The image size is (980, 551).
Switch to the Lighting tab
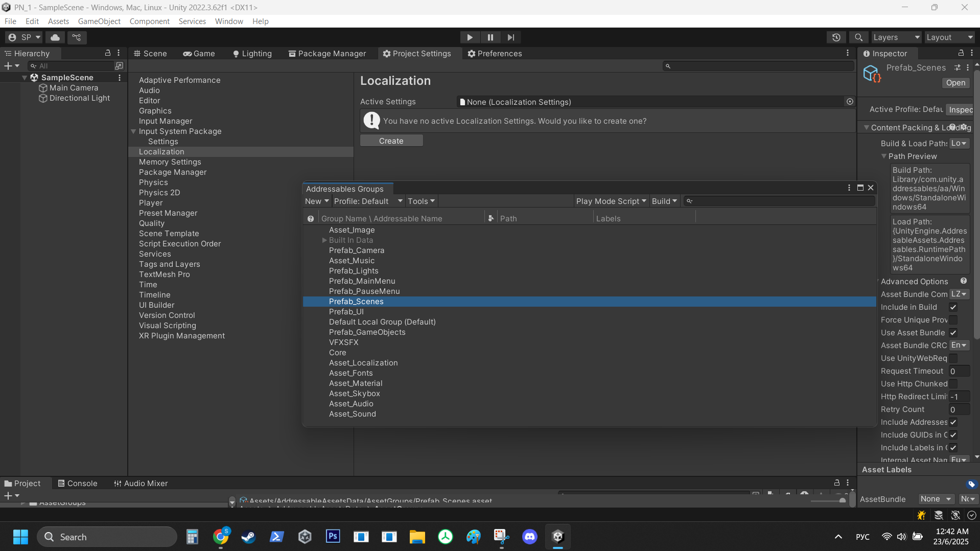pos(252,54)
